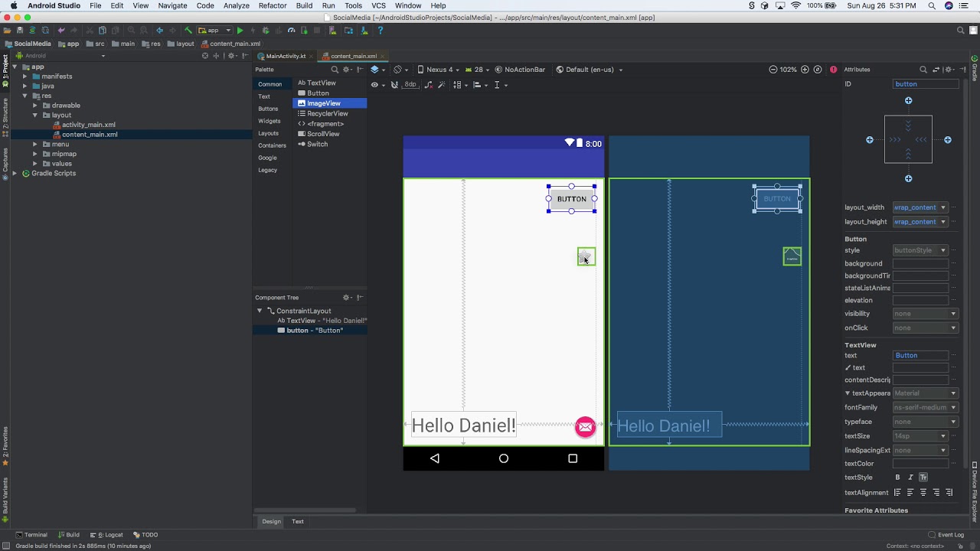
Task: Toggle the view options eye icon
Action: click(374, 85)
